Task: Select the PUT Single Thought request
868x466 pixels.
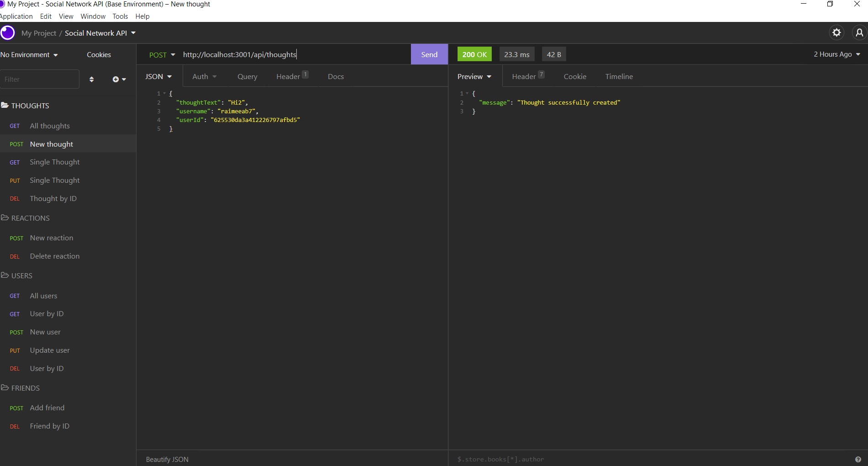Action: 68,180
